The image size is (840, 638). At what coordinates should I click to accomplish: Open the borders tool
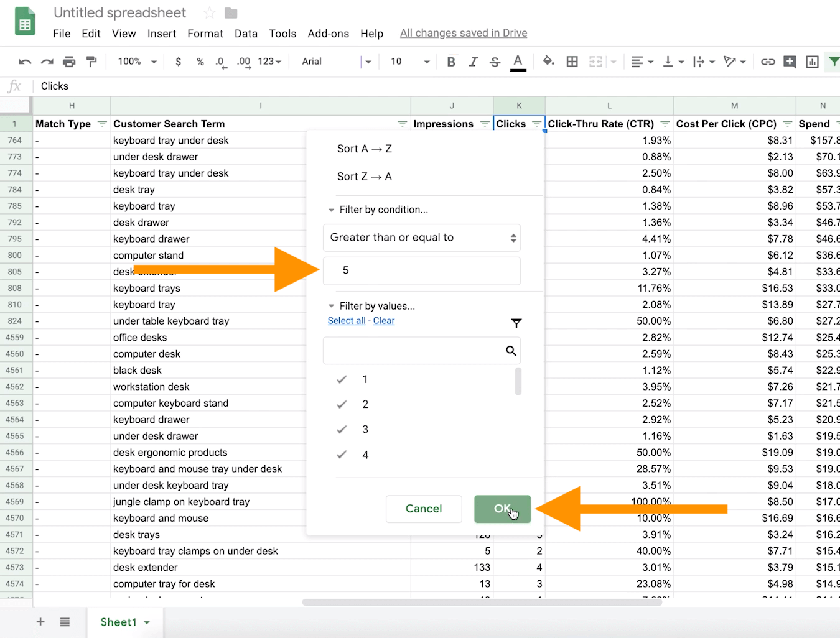[x=572, y=62]
